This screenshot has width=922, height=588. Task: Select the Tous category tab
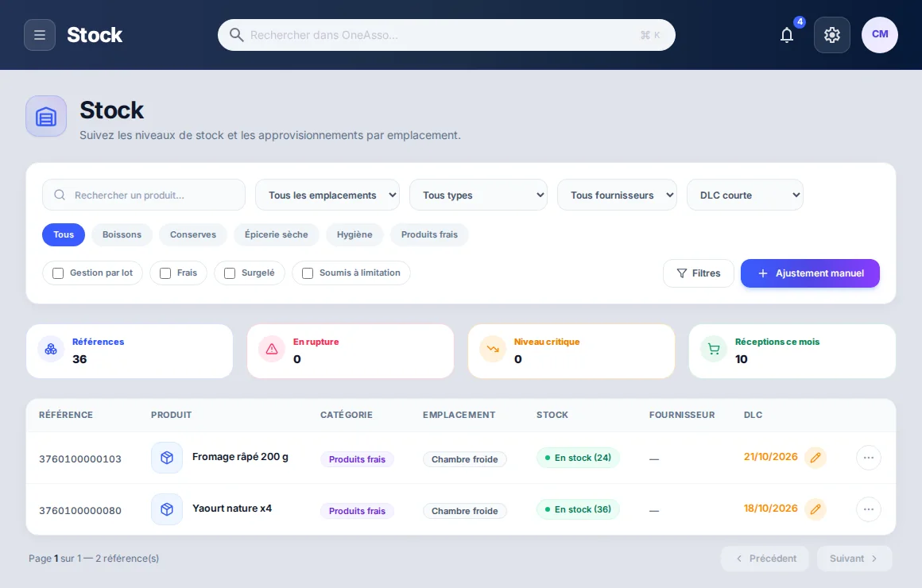coord(64,234)
